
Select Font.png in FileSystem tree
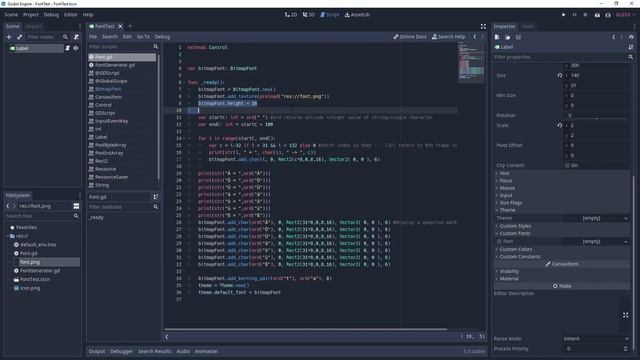[30, 262]
